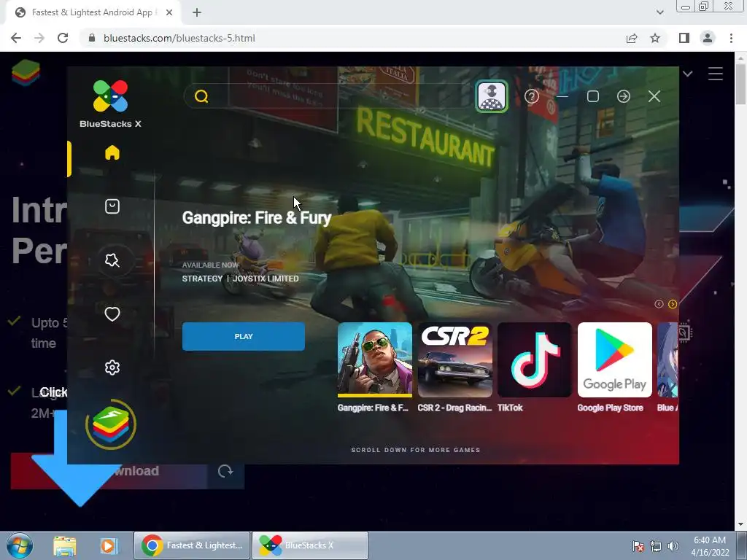Open the Action Center flag tray icon
The width and height of the screenshot is (747, 560).
638,545
